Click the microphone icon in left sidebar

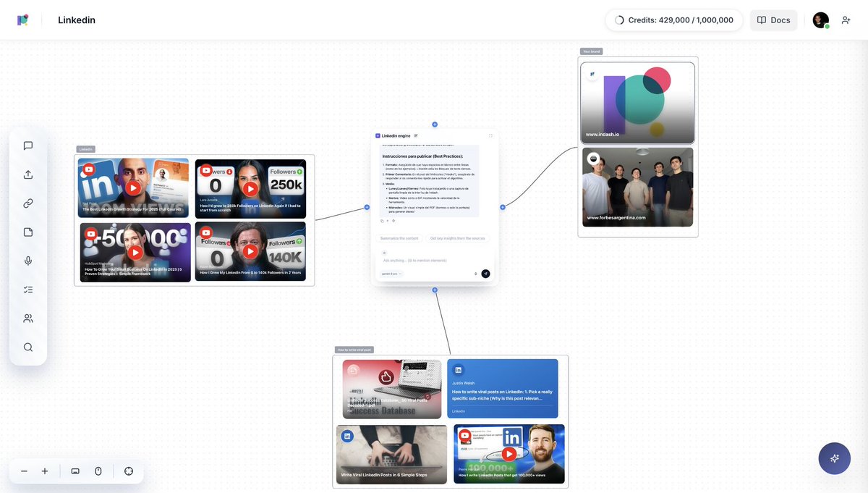(28, 261)
